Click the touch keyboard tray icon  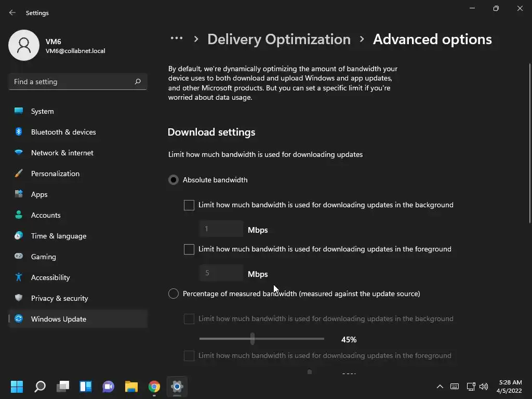pyautogui.click(x=455, y=387)
